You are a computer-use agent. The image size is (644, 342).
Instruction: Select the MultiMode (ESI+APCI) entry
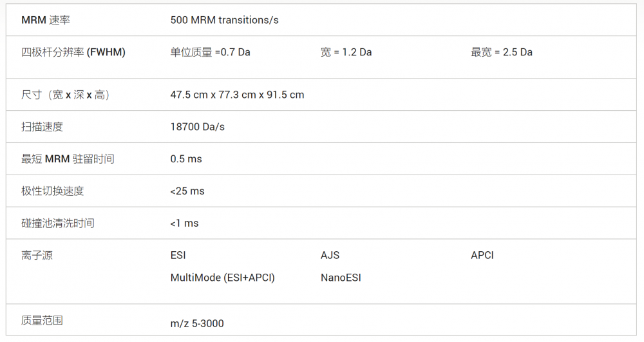pos(222,278)
